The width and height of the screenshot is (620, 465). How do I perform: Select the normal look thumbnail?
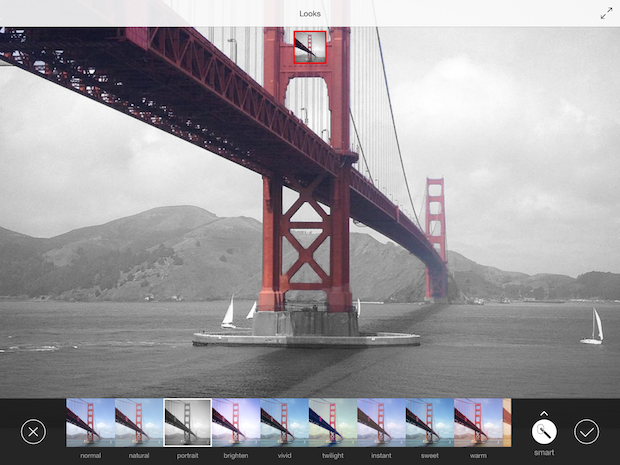[x=91, y=422]
